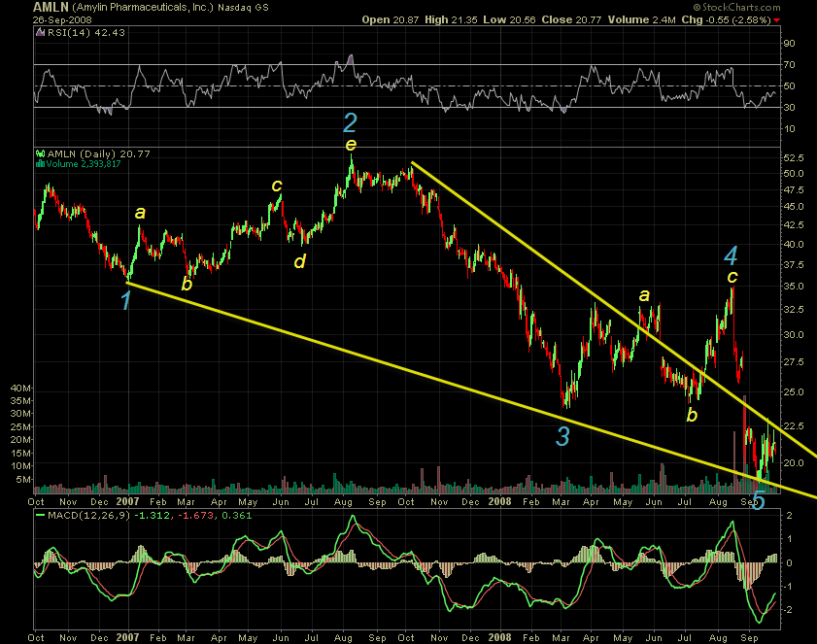Viewport: 817px width, 644px height.
Task: Click the yellow sub-wave d label
Action: (x=299, y=261)
